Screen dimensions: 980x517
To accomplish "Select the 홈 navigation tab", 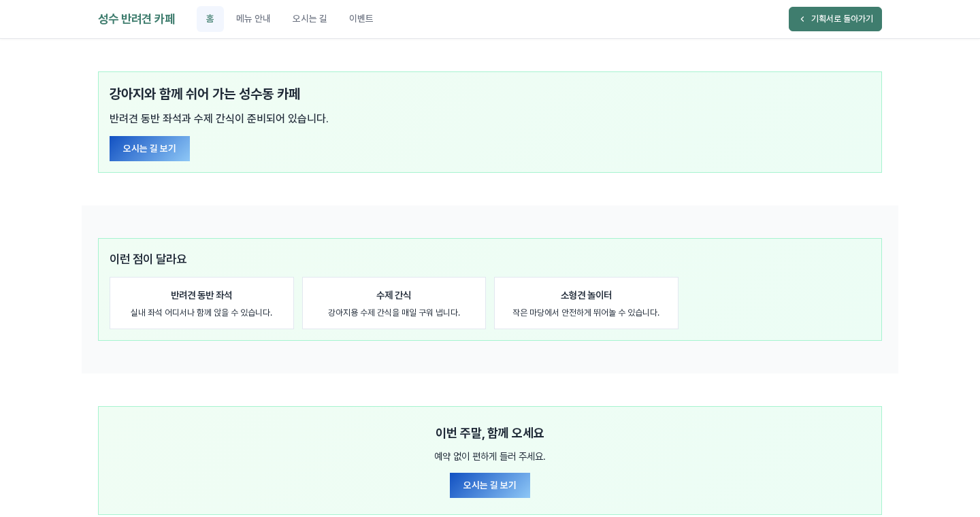I will point(210,19).
